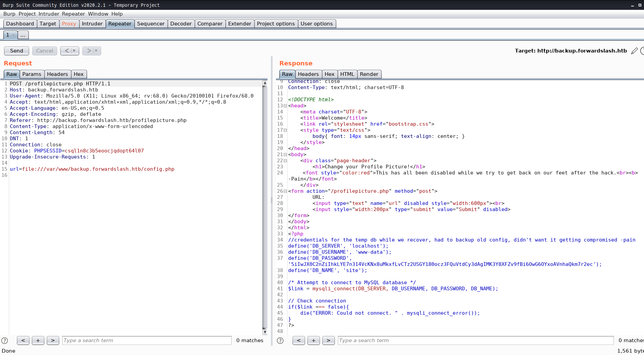This screenshot has width=644, height=355.
Task: Open new Repeater tab with ellipsis
Action: click(x=23, y=35)
